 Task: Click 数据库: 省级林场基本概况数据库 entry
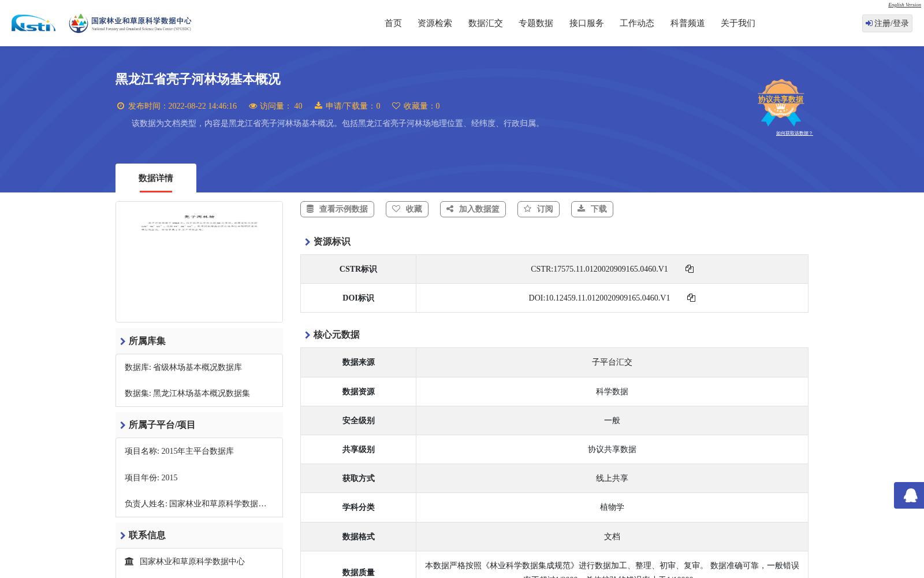point(183,368)
